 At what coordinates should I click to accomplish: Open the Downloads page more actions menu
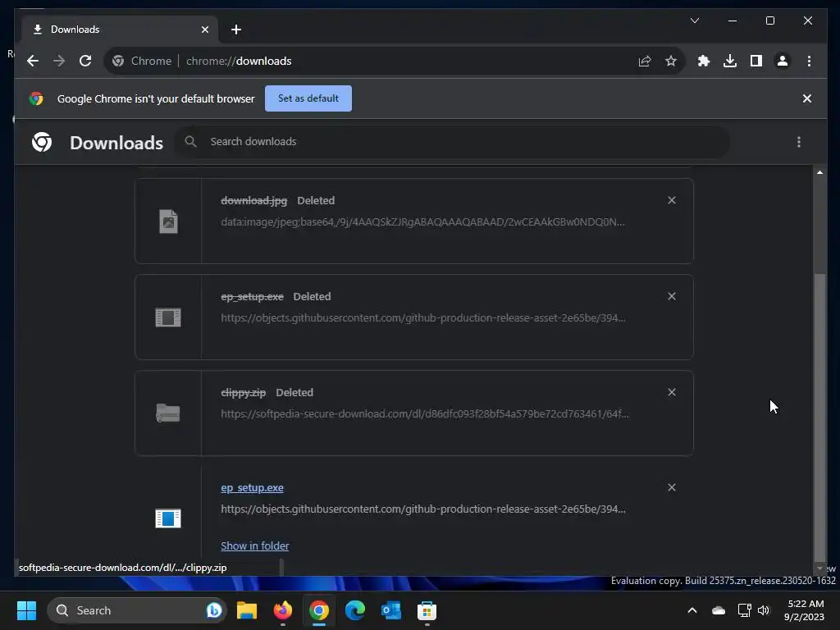(799, 142)
